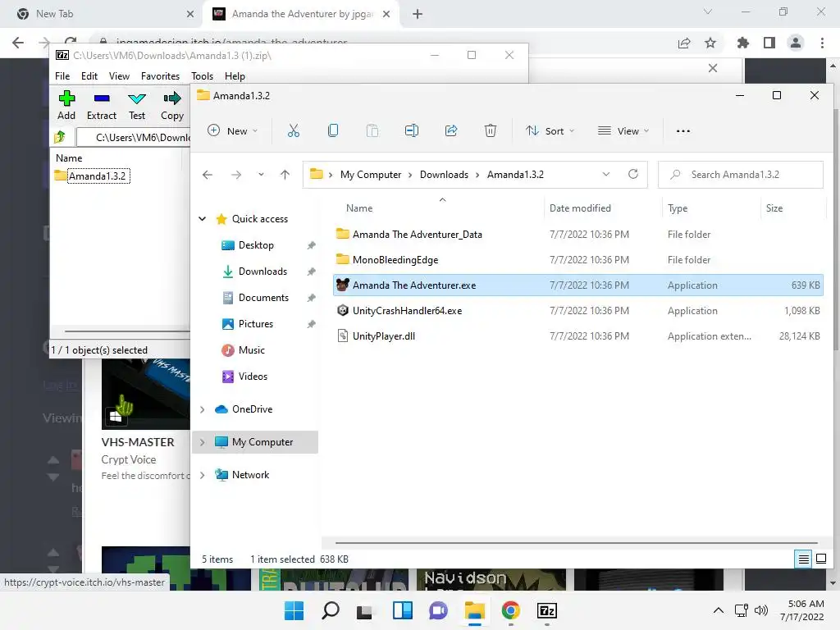Click the Share icon in Explorer toolbar
This screenshot has height=630, width=840.
click(451, 130)
